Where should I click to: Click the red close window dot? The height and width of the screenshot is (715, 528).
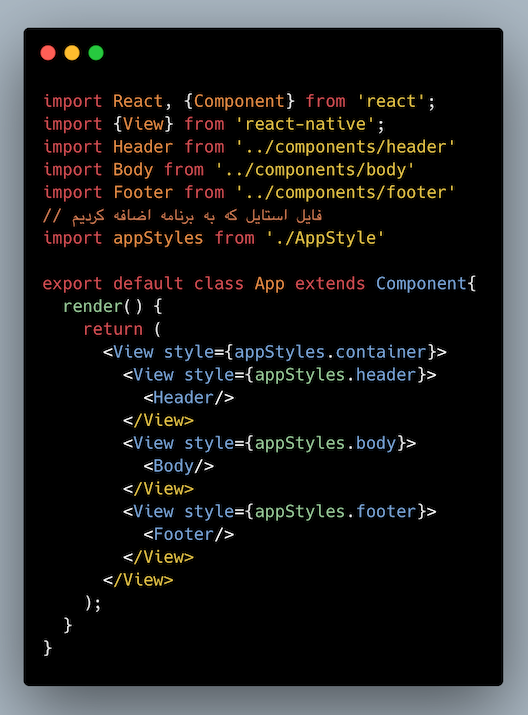click(x=48, y=53)
